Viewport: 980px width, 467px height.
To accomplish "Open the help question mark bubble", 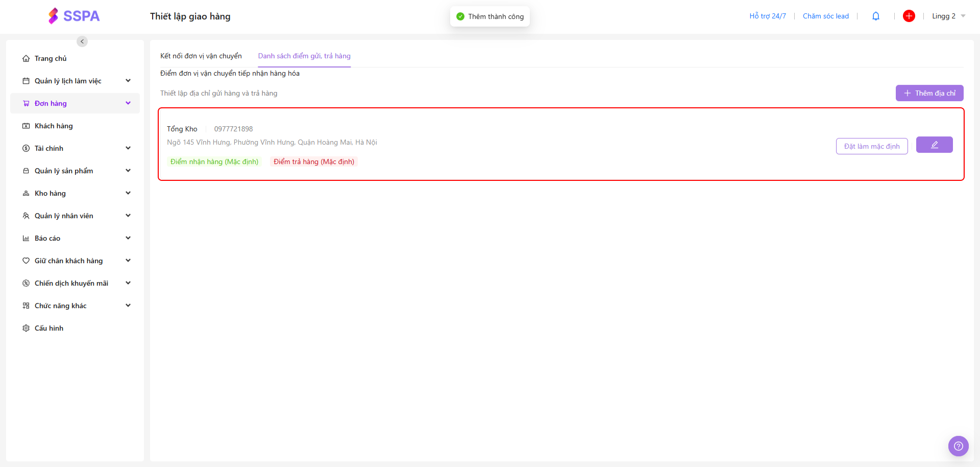I will coord(959,446).
